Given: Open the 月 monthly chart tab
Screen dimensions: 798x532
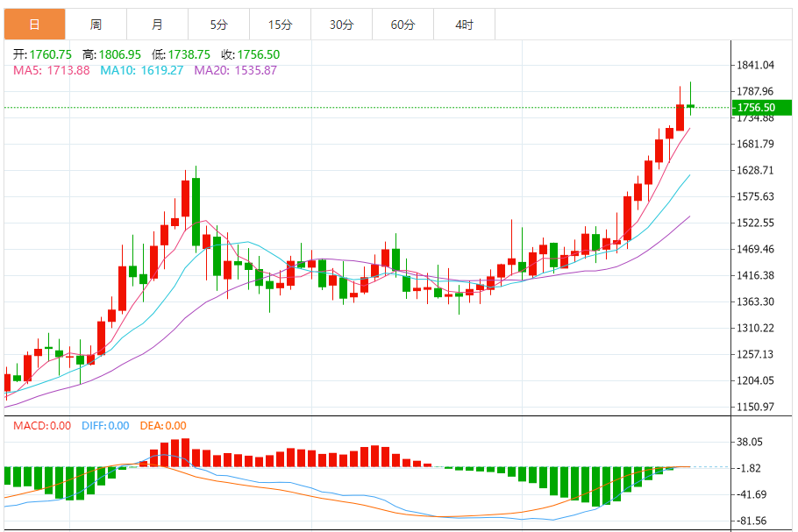Looking at the screenshot, I should click(157, 25).
